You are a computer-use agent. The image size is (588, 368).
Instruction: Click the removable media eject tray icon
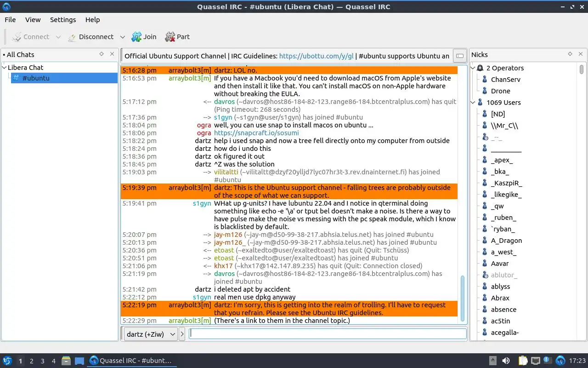(493, 361)
